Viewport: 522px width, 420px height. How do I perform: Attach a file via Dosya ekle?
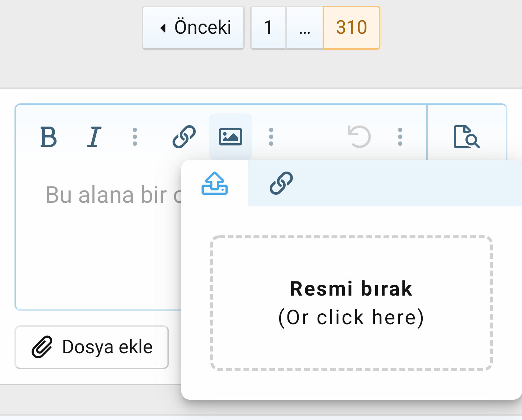pos(91,347)
